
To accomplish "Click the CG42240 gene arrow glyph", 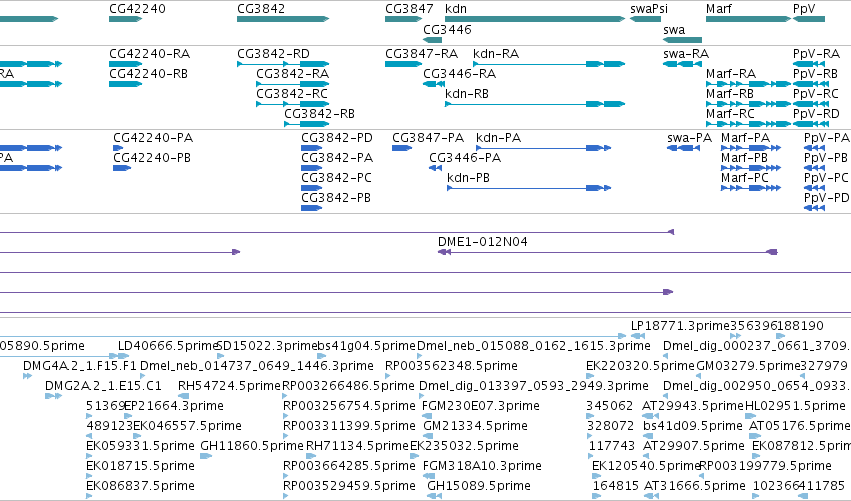I will coord(125,19).
